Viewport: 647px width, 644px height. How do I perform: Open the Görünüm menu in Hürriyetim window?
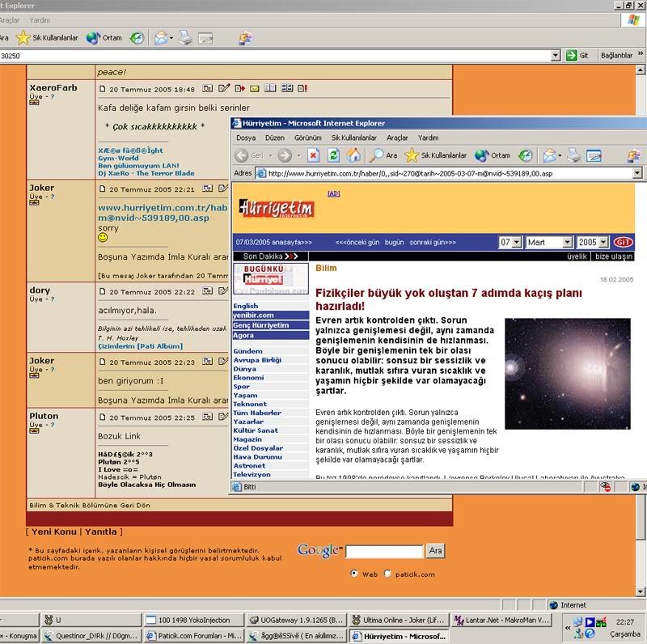pos(307,138)
